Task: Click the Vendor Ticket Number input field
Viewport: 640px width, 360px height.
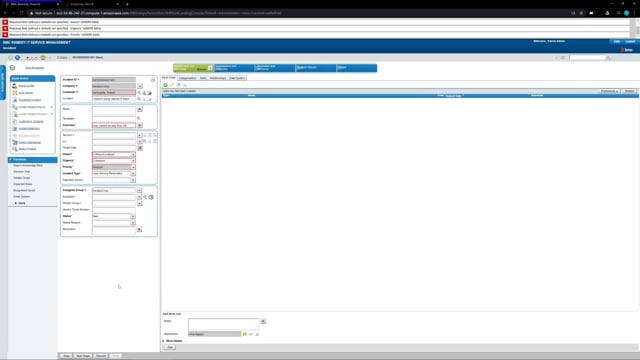Action: pyautogui.click(x=114, y=210)
